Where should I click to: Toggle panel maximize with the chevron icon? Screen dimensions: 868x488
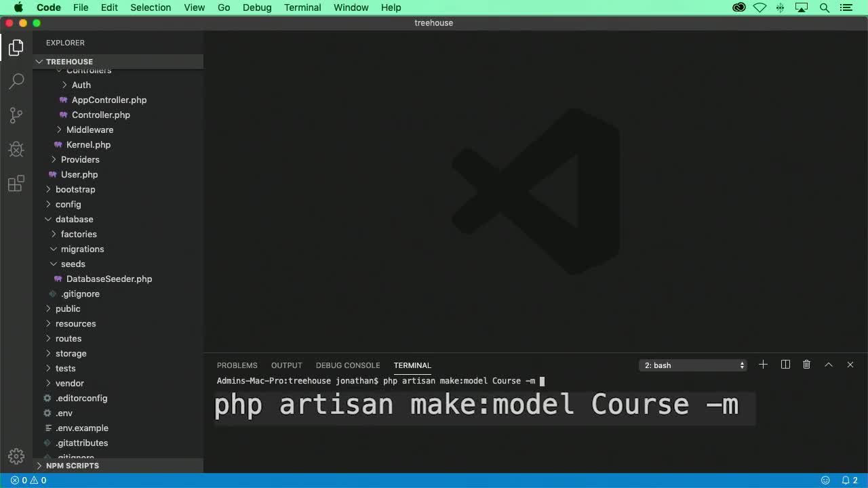click(x=829, y=365)
